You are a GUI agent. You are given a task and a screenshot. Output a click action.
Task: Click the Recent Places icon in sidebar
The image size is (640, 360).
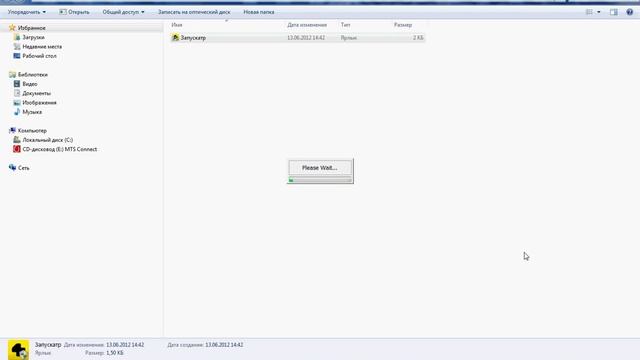pyautogui.click(x=17, y=47)
